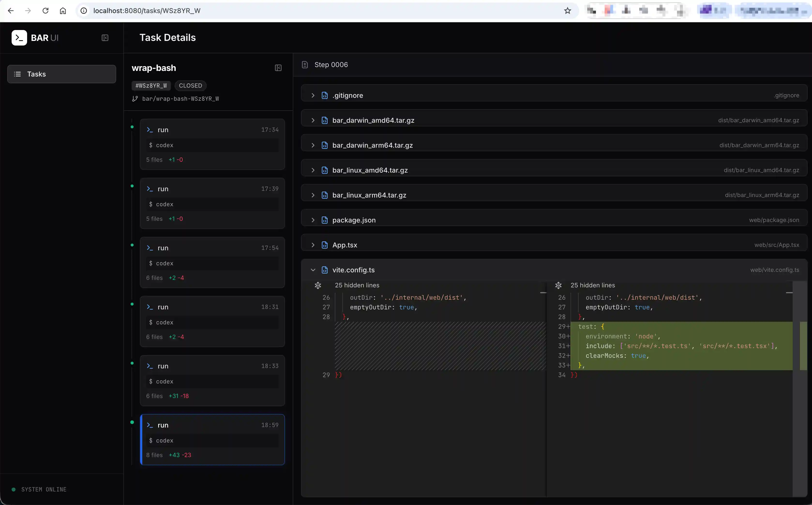Expand the 25 hidden lines in the left diff
Viewport: 812px width, 505px height.
[318, 285]
